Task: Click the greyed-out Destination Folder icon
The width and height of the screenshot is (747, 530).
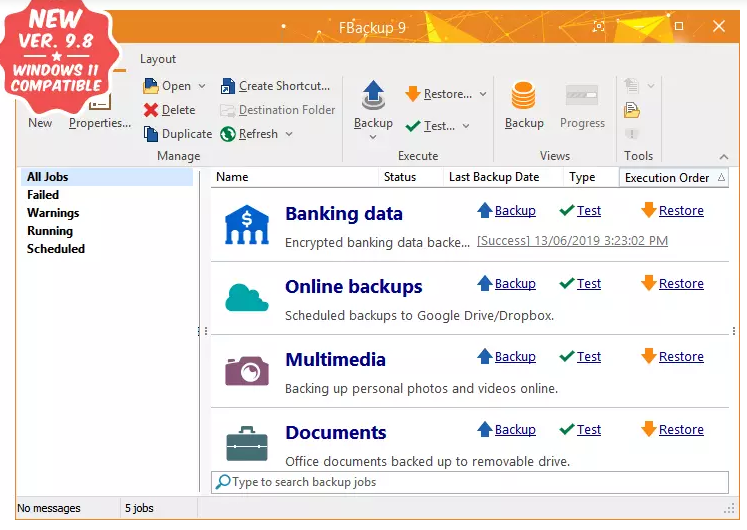Action: pyautogui.click(x=228, y=110)
